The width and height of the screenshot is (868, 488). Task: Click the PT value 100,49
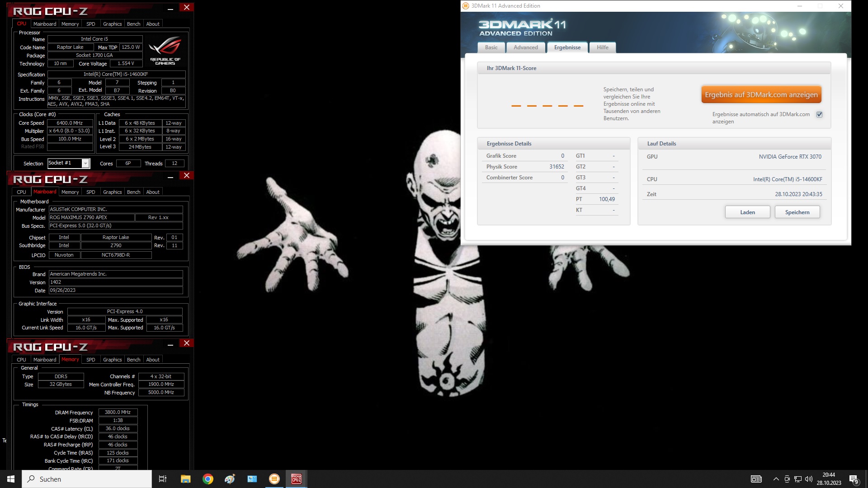[x=607, y=199]
